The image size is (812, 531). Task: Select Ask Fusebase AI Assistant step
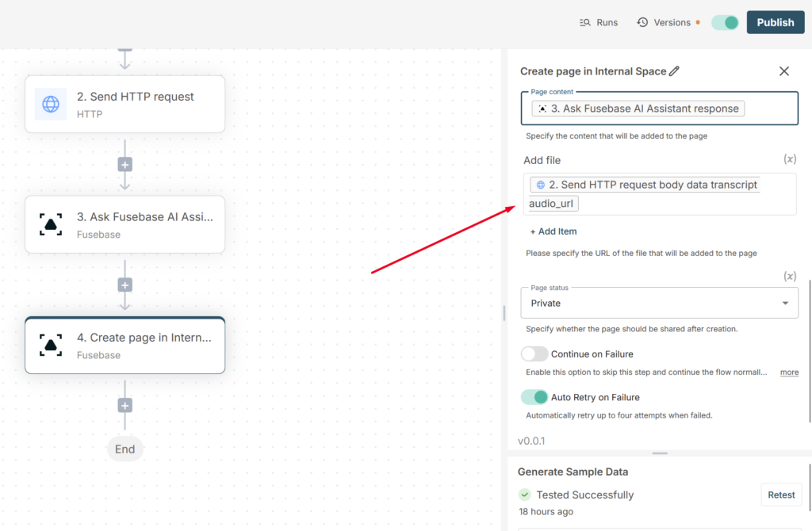point(124,224)
